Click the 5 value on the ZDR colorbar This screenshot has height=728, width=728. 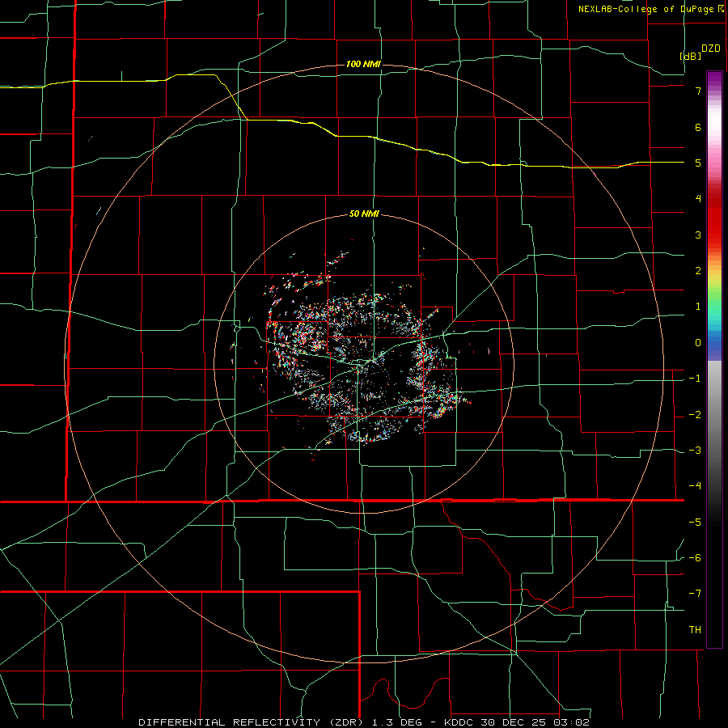698,163
